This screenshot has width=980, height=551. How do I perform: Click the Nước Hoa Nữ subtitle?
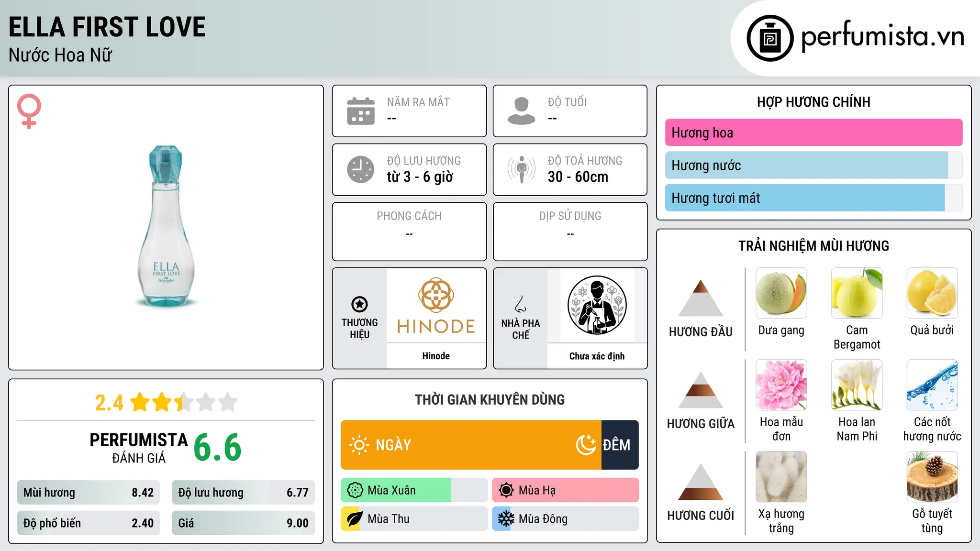point(60,55)
